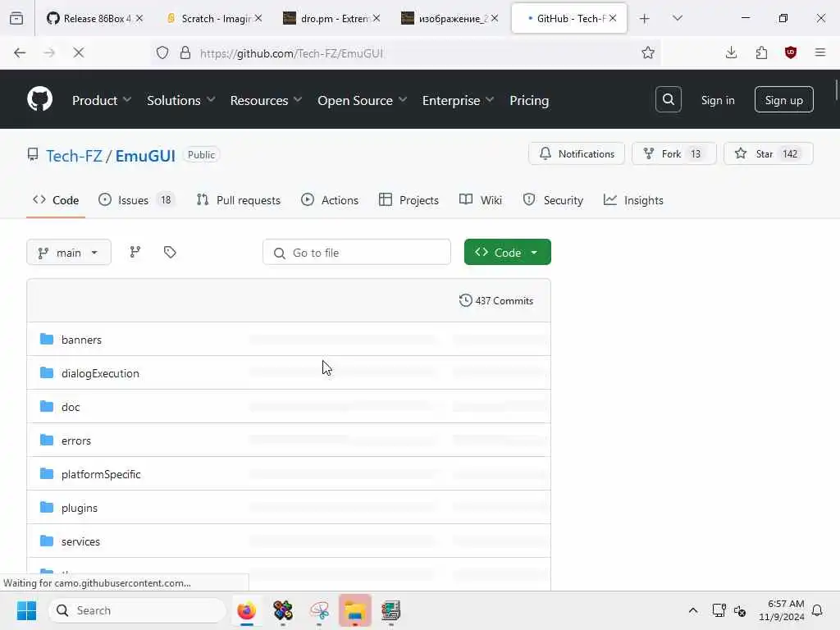The image size is (840, 630).
Task: Expand the Solutions menu
Action: [x=181, y=100]
